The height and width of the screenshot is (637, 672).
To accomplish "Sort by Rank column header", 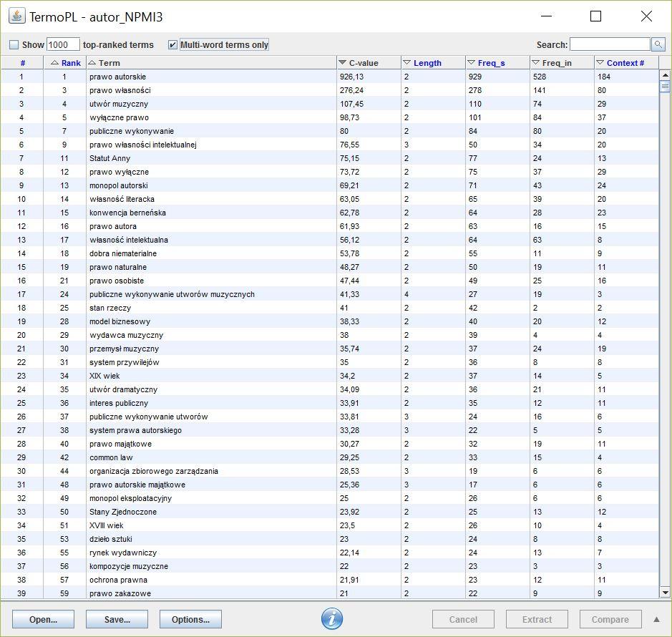I will click(64, 62).
